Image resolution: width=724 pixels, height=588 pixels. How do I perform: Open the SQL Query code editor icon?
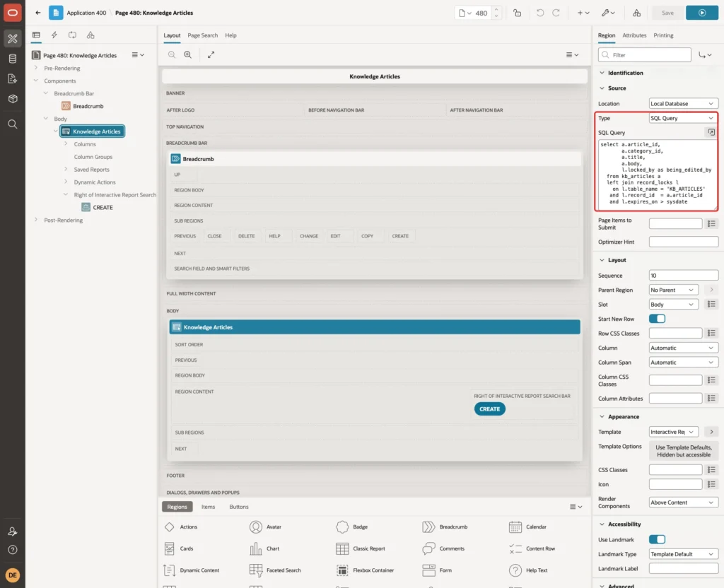click(711, 132)
